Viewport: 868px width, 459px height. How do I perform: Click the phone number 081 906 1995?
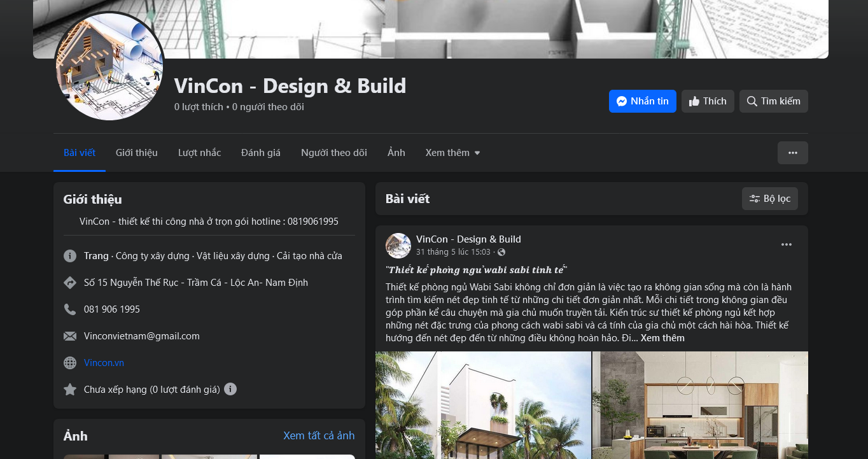point(112,309)
